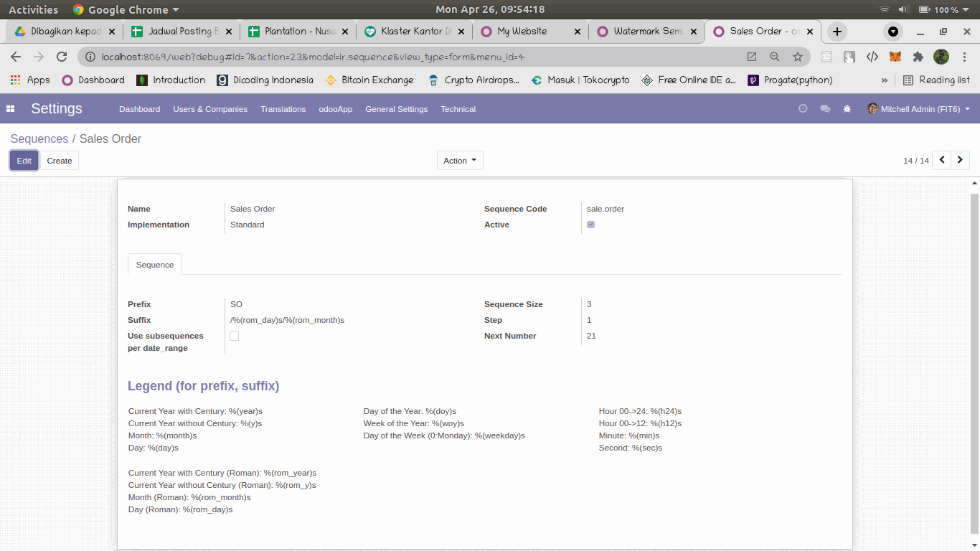The height and width of the screenshot is (551, 980).
Task: Open the Mitchell Admin user menu
Action: (918, 109)
